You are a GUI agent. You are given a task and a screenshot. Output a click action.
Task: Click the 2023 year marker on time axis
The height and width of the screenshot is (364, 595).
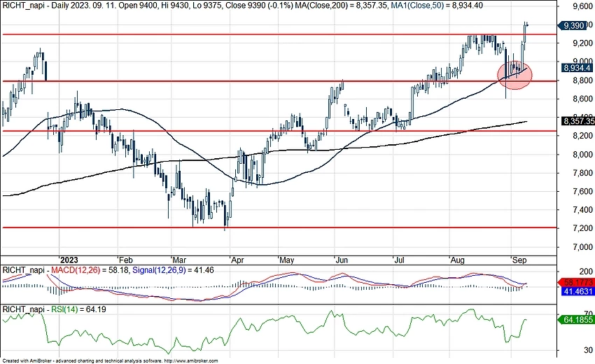pyautogui.click(x=69, y=258)
